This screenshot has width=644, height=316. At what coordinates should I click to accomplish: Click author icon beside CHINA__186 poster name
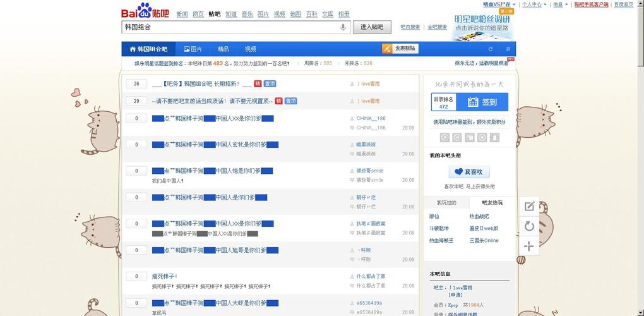click(x=352, y=118)
